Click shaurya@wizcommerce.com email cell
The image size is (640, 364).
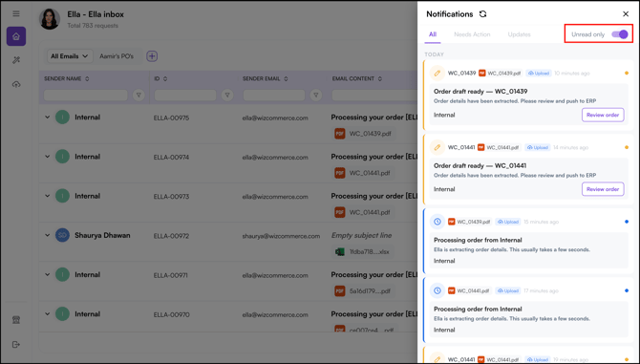(x=281, y=236)
